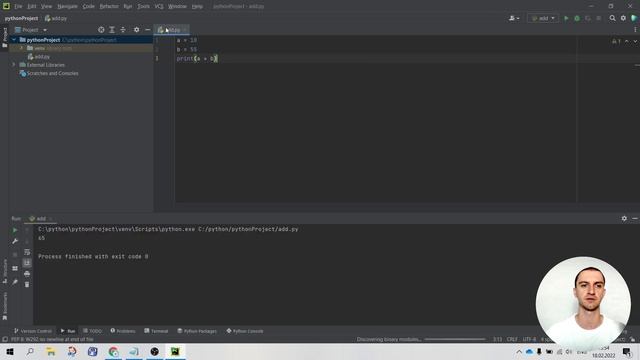
Task: Open Version Control tool window
Action: (x=33, y=331)
